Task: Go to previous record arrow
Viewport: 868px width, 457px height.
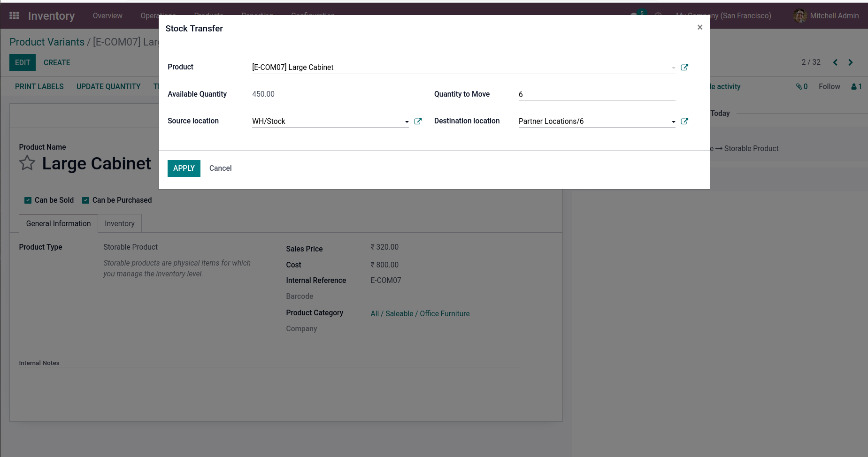Action: tap(835, 62)
